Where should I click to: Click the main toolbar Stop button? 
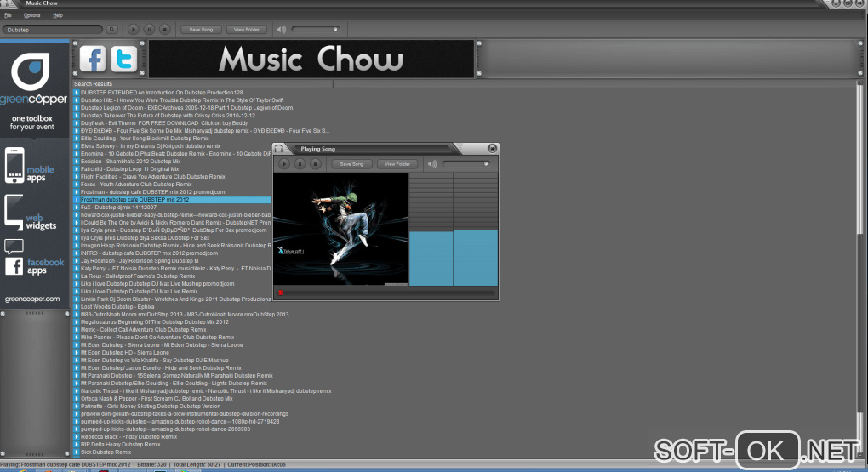tap(164, 29)
